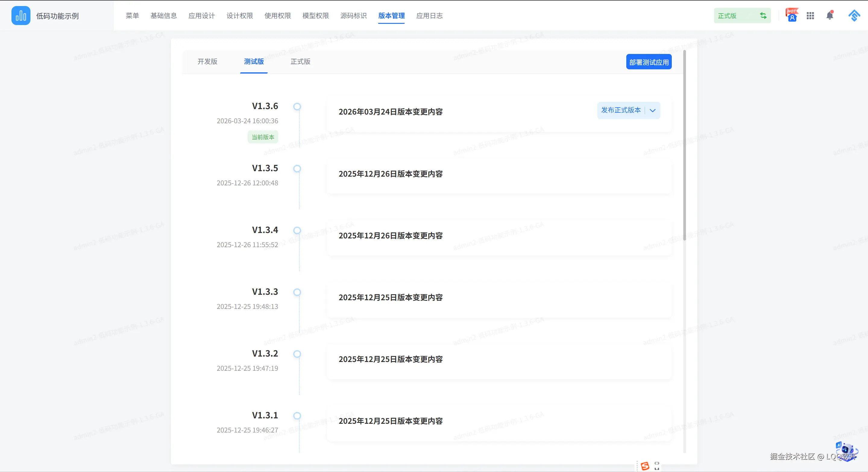The image size is (868, 472).
Task: Click the V1.3.3 timeline node circle
Action: (297, 292)
